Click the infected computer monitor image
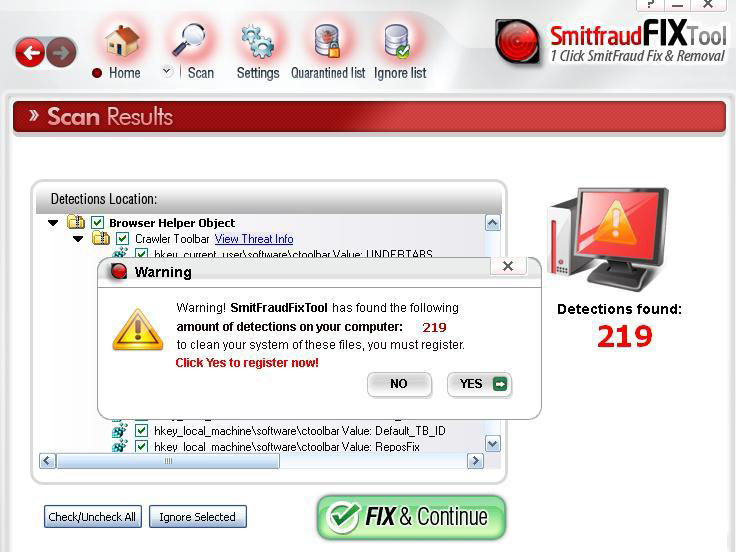This screenshot has height=552, width=736. 610,238
